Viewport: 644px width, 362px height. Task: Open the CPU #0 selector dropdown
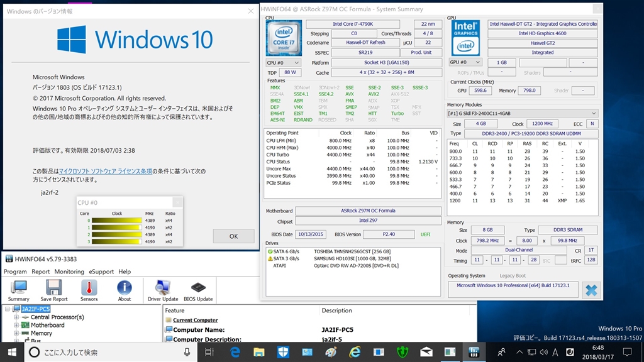tap(283, 63)
